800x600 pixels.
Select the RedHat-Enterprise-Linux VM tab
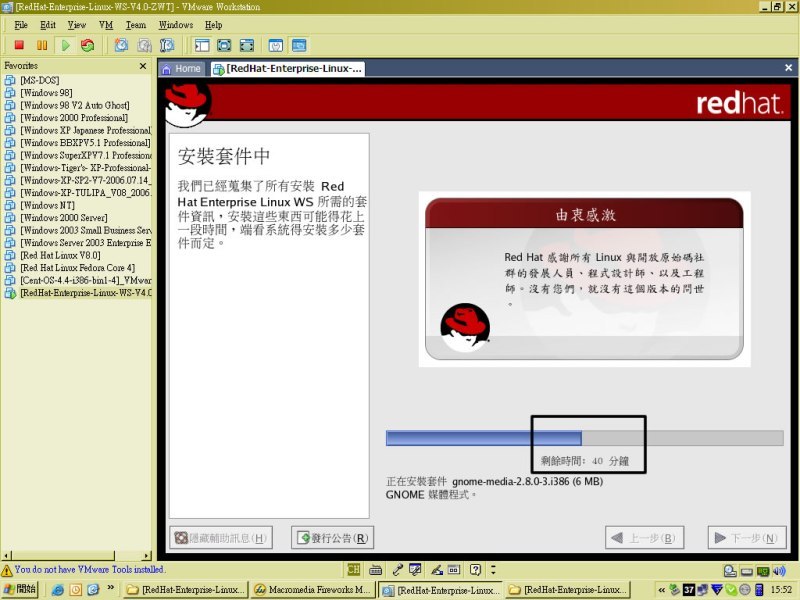(x=288, y=69)
